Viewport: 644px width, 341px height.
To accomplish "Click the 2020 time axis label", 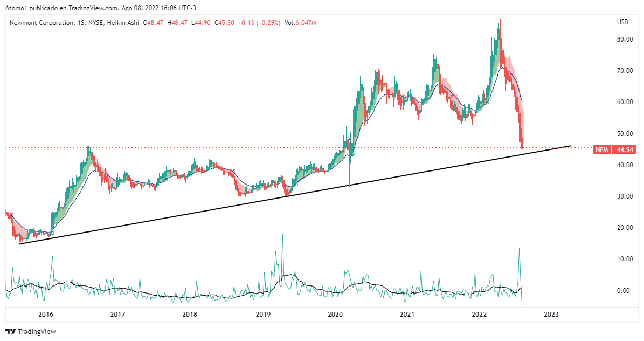I will pyautogui.click(x=335, y=315).
